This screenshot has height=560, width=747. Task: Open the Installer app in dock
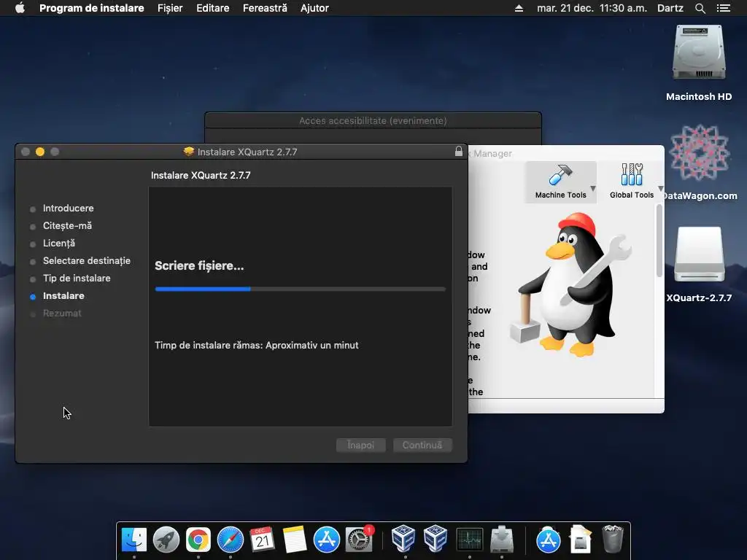(502, 540)
